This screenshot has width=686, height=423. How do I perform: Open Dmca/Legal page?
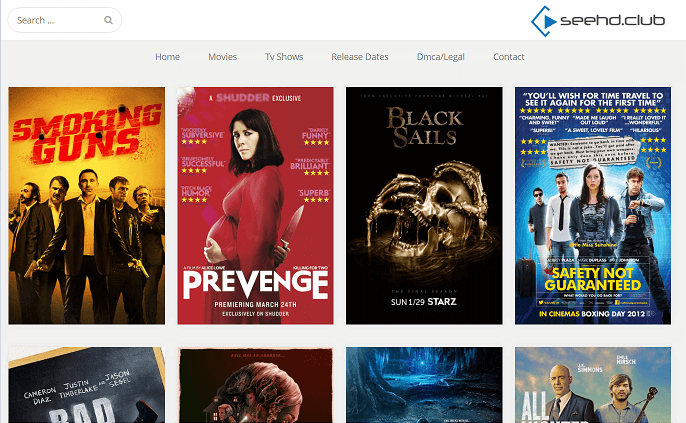pyautogui.click(x=441, y=57)
